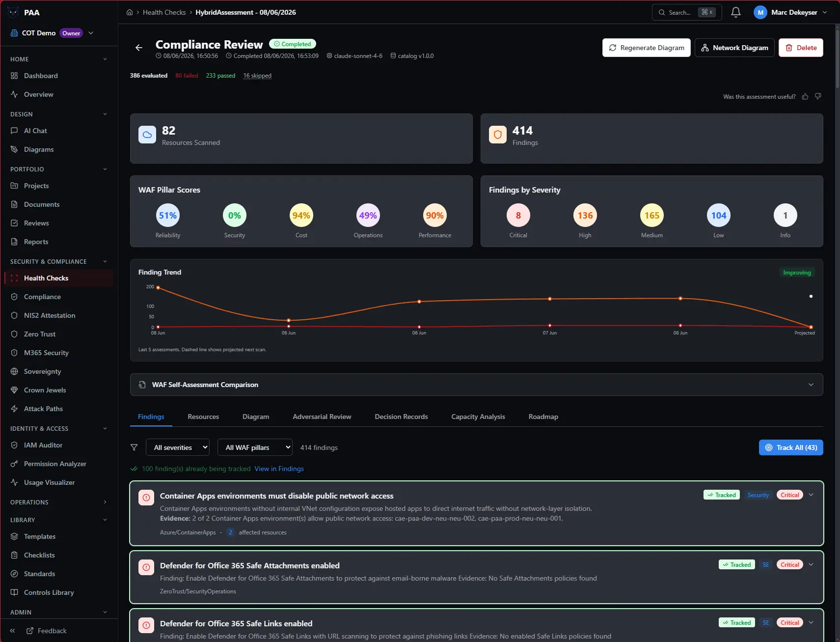840x642 pixels.
Task: Click Health Checks breadcrumb link
Action: (x=164, y=12)
